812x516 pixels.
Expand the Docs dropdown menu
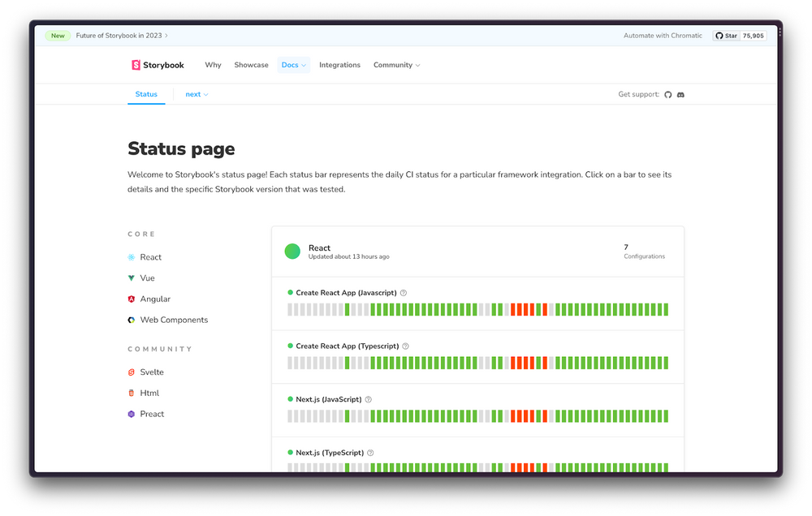pos(293,65)
